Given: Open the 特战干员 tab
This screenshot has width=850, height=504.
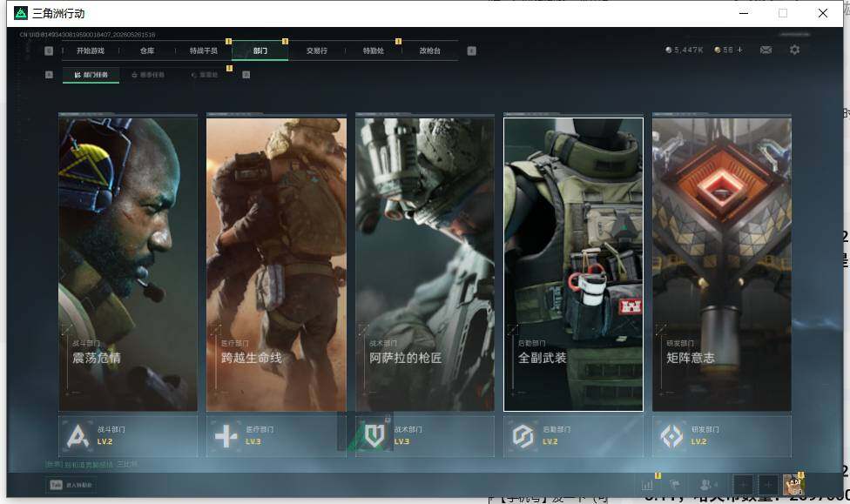Looking at the screenshot, I should coord(203,50).
